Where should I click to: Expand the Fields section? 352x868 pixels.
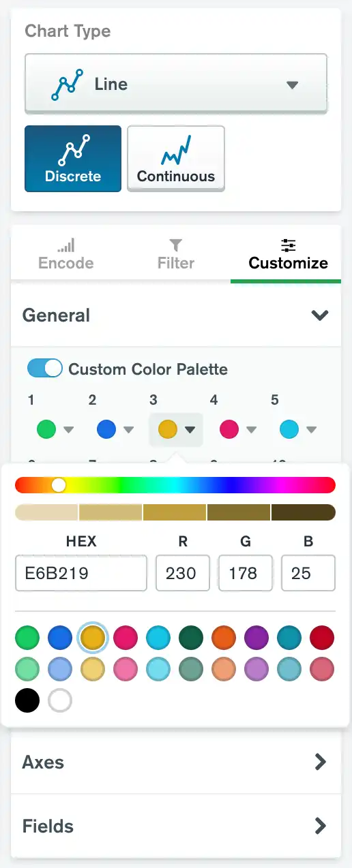(x=176, y=826)
